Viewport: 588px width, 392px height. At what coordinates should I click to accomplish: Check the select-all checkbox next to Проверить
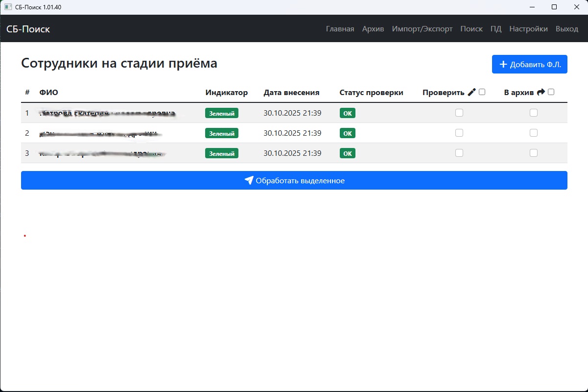(482, 92)
